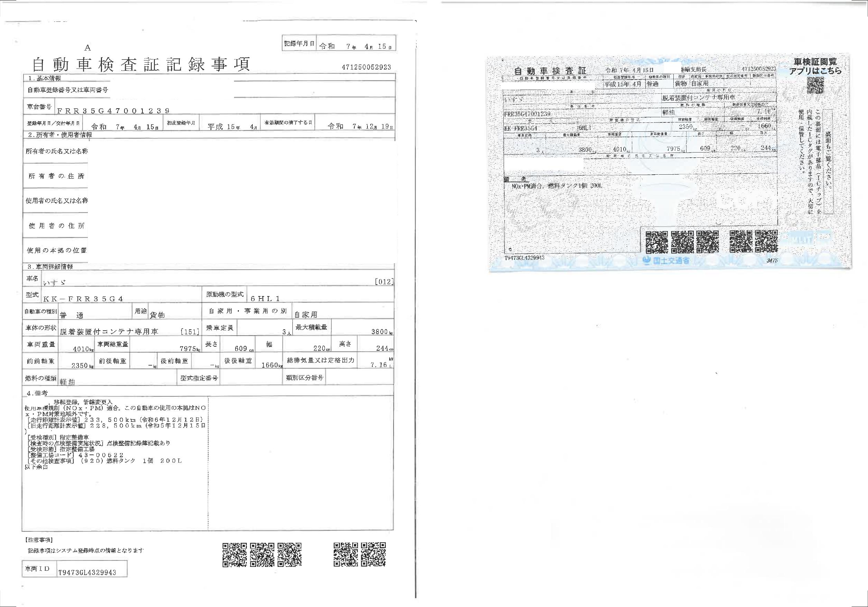
Task: Click the 車両重量 label
Action: click(41, 344)
